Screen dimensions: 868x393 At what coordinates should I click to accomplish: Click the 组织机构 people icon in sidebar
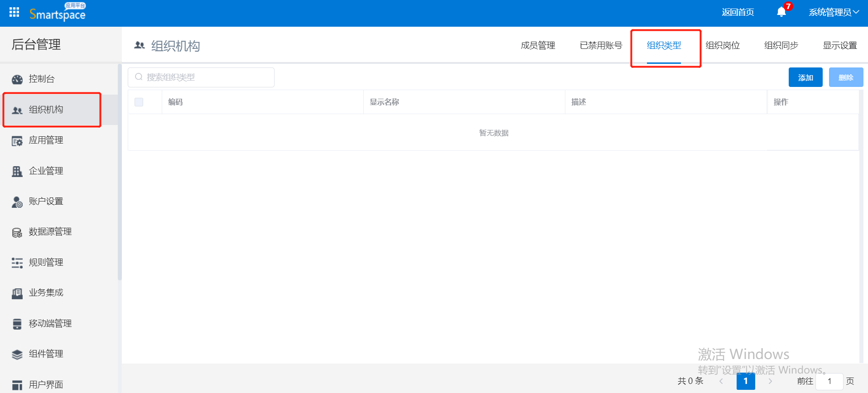17,110
